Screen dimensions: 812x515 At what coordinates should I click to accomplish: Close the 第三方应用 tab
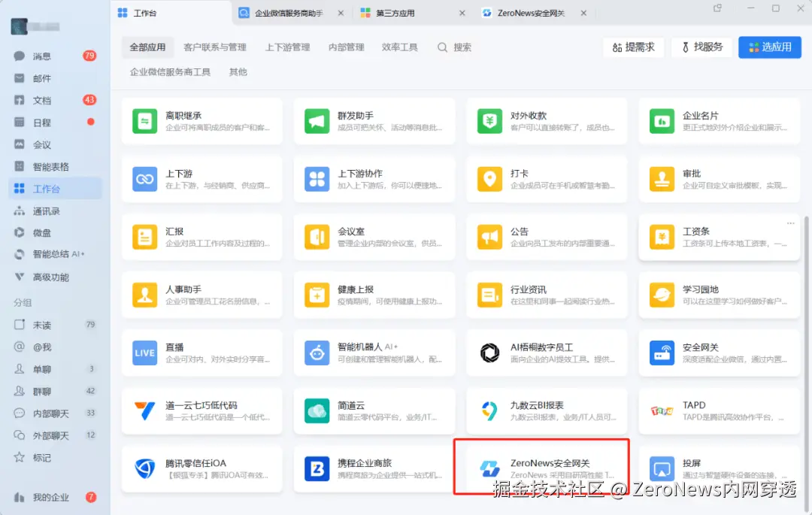pyautogui.click(x=462, y=13)
